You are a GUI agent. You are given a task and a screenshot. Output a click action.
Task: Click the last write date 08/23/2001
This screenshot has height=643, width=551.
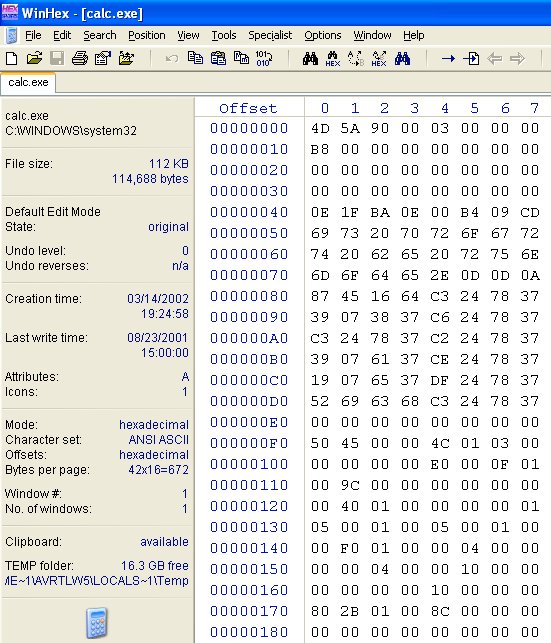click(157, 337)
